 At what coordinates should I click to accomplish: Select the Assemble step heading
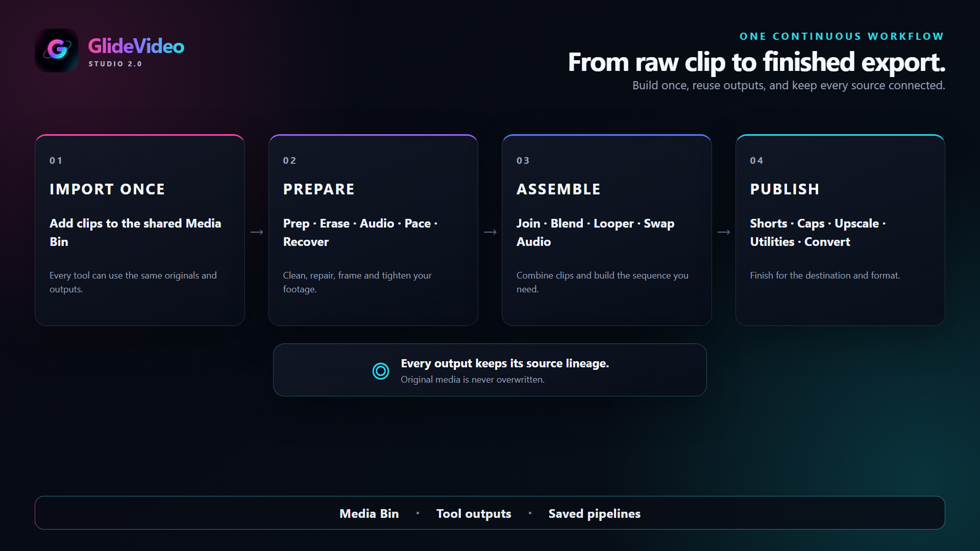tap(558, 189)
